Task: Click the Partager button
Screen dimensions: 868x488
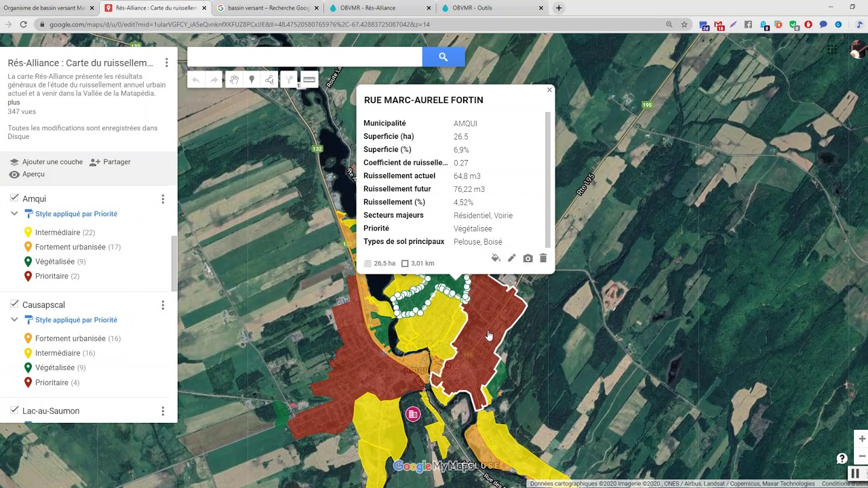Action: (110, 162)
